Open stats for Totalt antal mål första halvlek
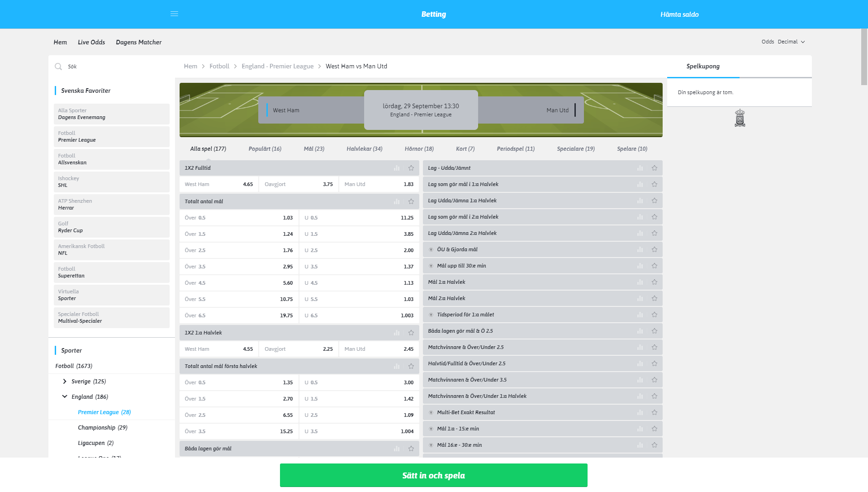 tap(397, 366)
